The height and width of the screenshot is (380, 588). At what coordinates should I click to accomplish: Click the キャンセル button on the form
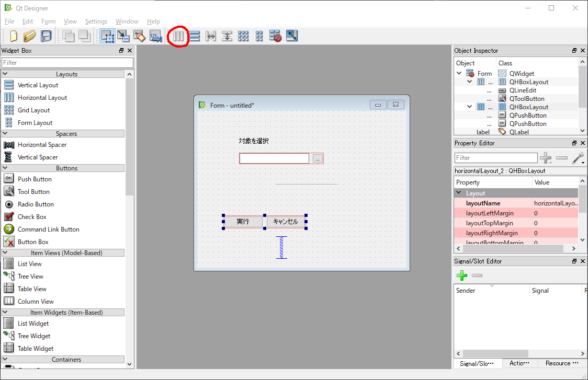(286, 222)
